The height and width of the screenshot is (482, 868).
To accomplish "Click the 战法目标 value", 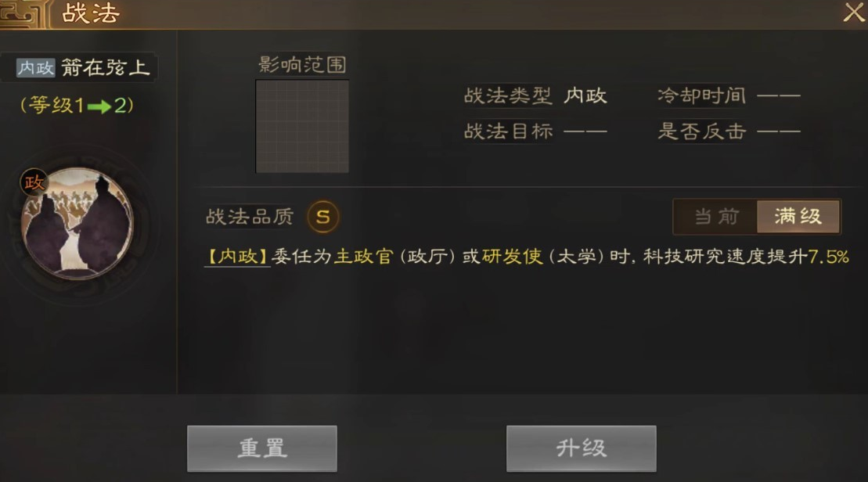I will 585,131.
